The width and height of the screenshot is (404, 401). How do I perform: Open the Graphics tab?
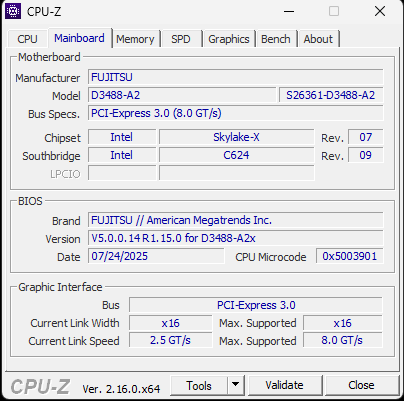[x=229, y=39]
